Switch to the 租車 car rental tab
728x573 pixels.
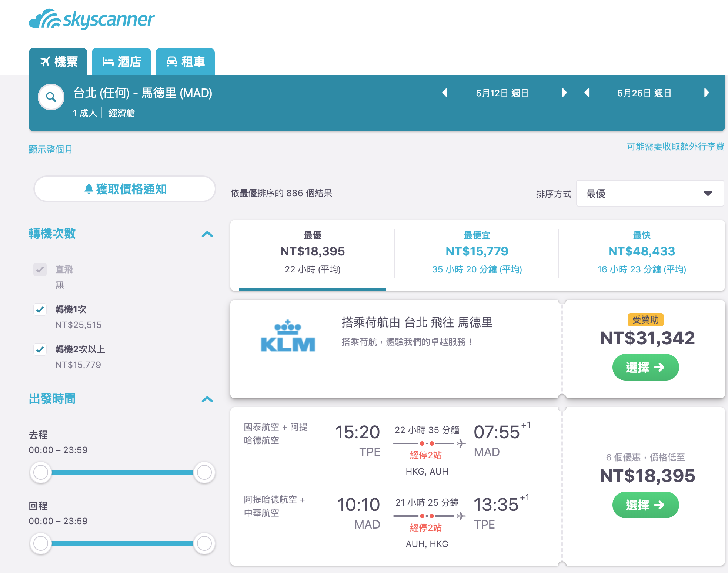point(185,61)
